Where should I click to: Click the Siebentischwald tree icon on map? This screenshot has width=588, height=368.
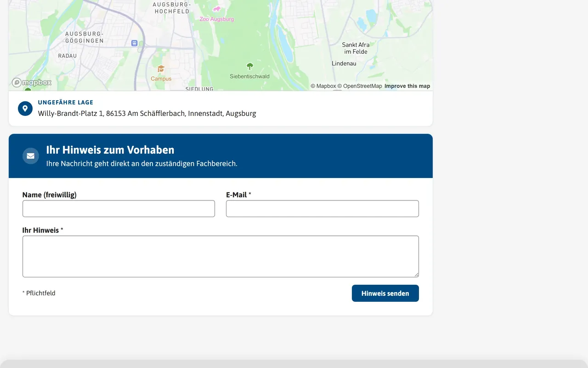point(250,66)
